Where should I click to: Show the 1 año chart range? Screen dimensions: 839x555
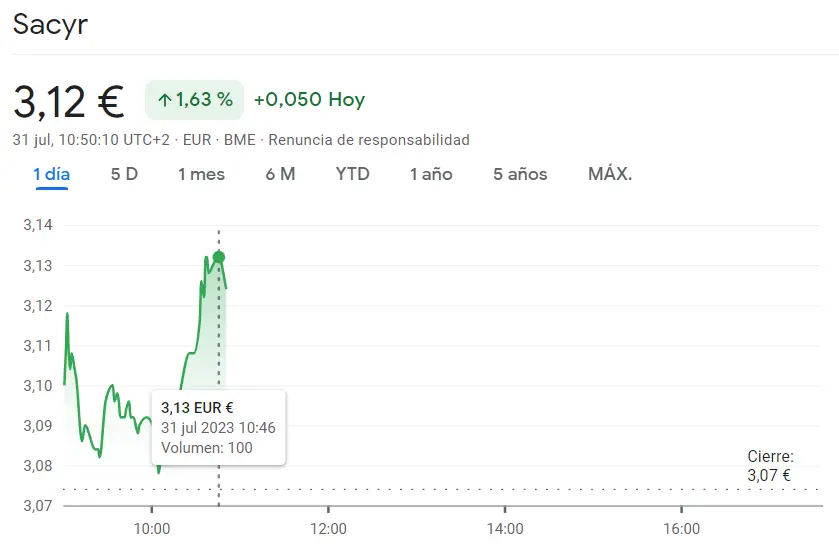[x=431, y=174]
